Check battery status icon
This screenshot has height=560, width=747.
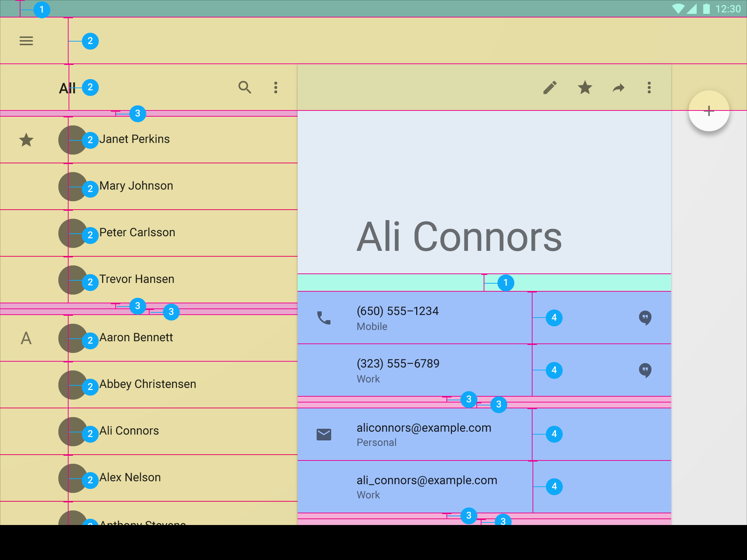[707, 8]
